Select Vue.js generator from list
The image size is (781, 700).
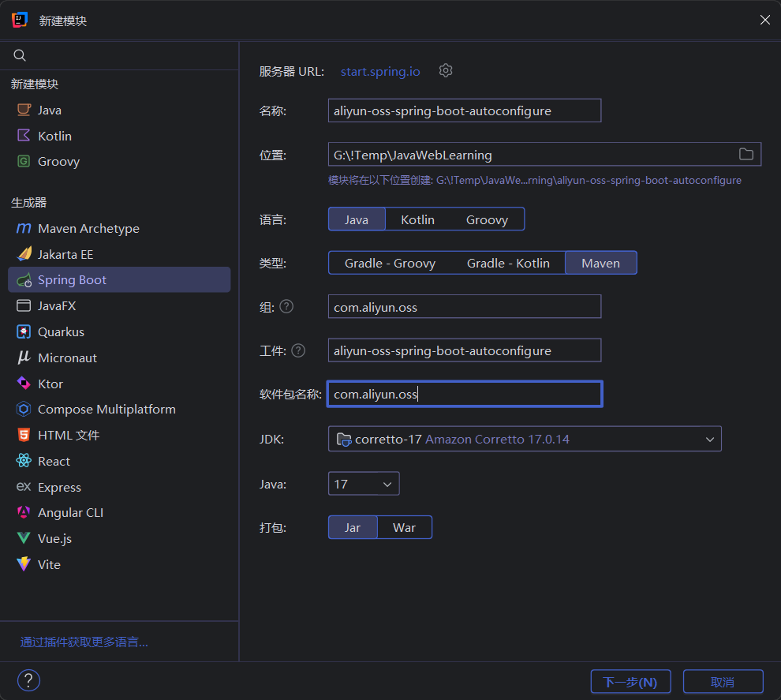click(x=54, y=539)
